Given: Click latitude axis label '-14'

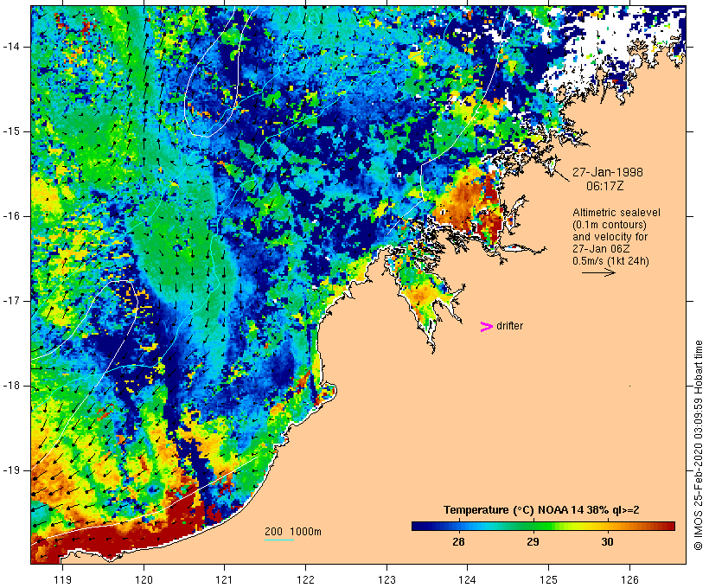Looking at the screenshot, I should [x=10, y=47].
